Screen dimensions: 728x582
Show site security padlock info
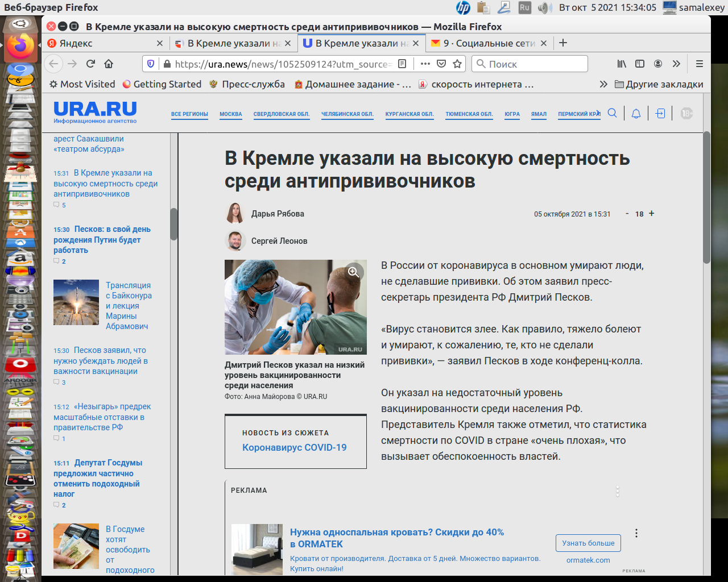coord(167,64)
